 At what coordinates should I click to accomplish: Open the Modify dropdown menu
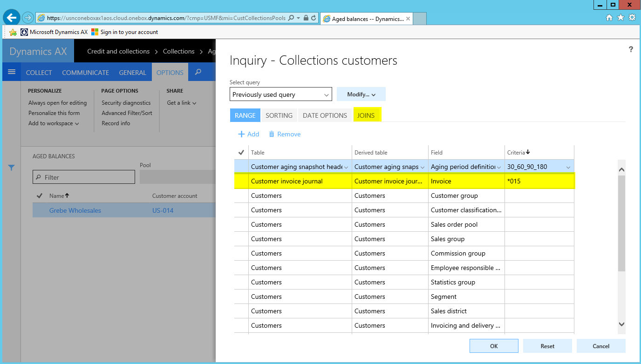click(361, 94)
